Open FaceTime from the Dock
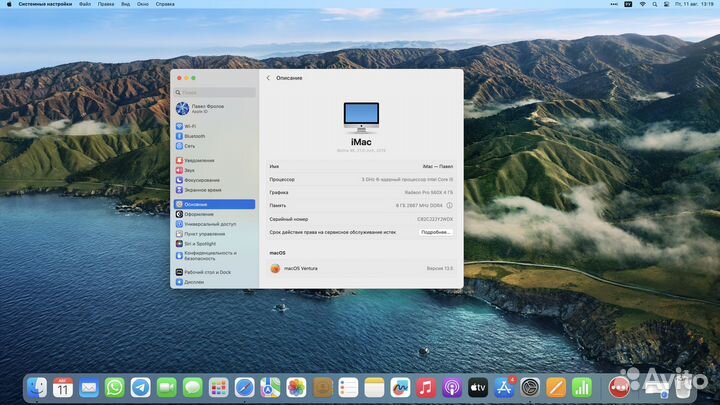The width and height of the screenshot is (720, 405). [167, 388]
